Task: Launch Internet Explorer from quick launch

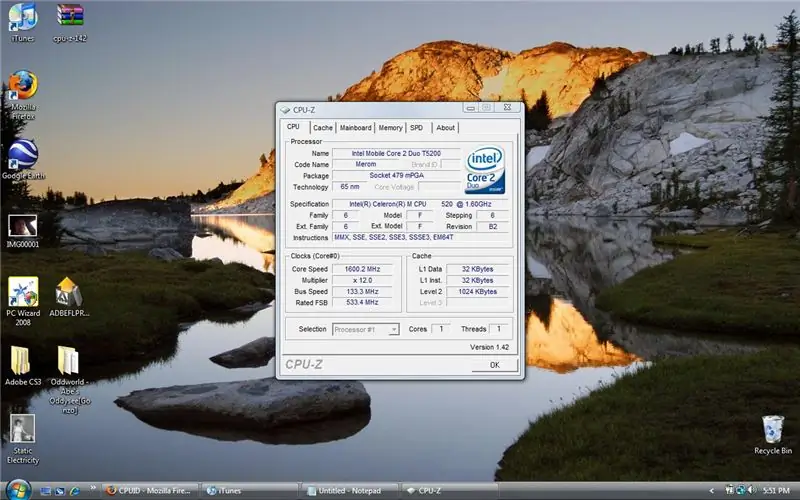Action: point(74,491)
